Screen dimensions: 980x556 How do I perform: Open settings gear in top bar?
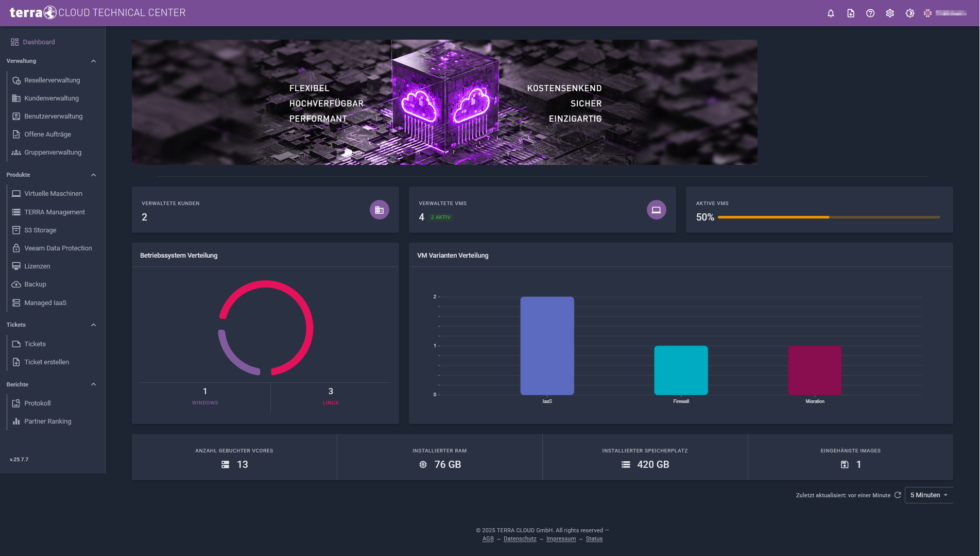point(890,13)
